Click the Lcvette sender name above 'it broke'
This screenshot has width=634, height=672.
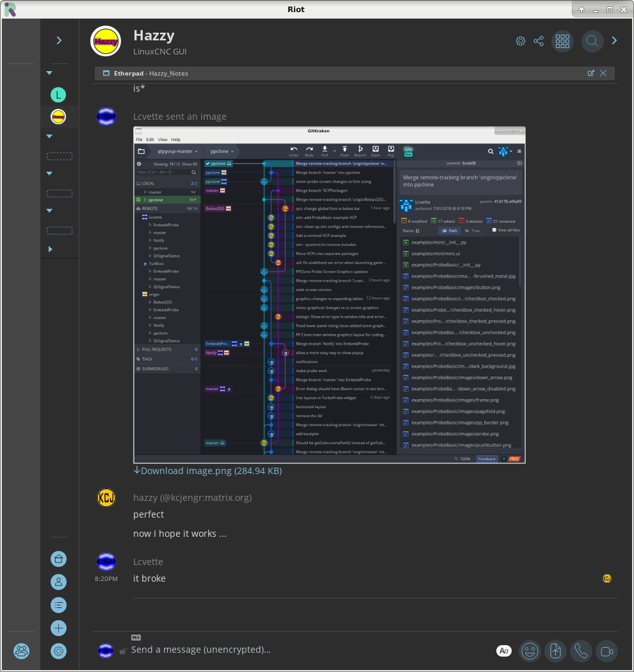tap(148, 561)
